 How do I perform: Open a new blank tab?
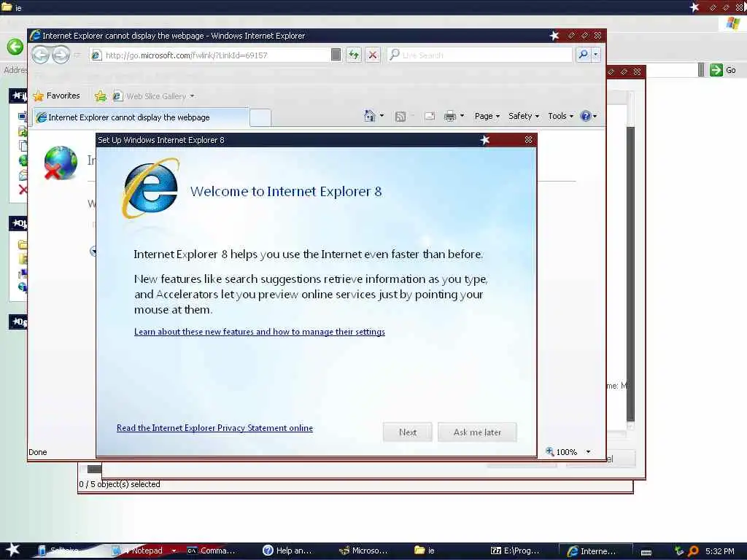point(260,117)
